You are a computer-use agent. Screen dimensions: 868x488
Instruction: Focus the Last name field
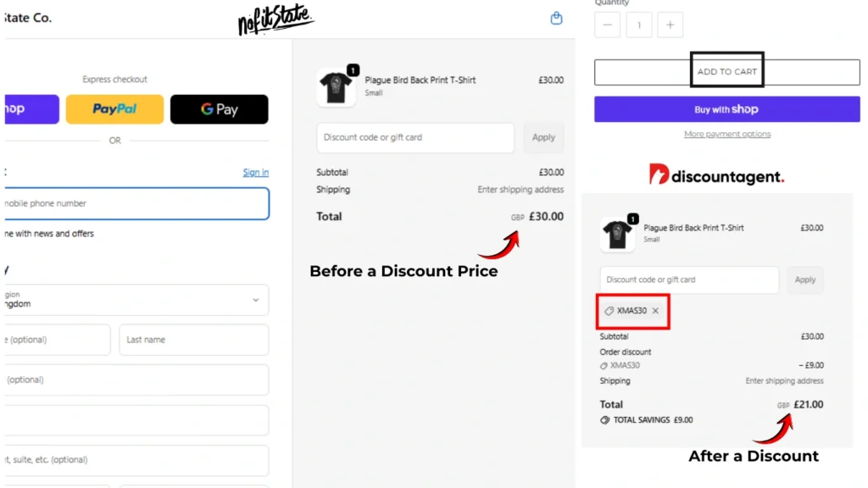pos(194,340)
